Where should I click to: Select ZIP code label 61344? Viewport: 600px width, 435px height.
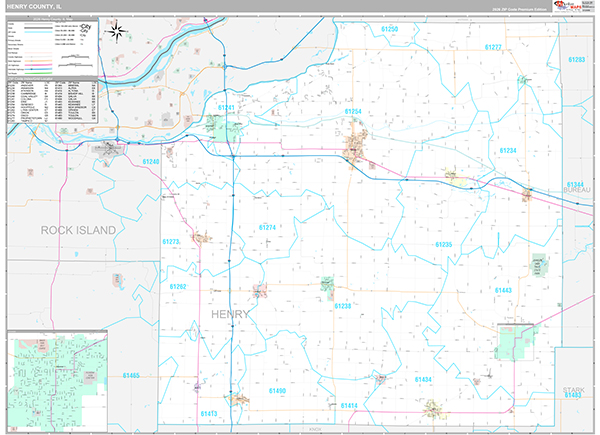click(575, 184)
